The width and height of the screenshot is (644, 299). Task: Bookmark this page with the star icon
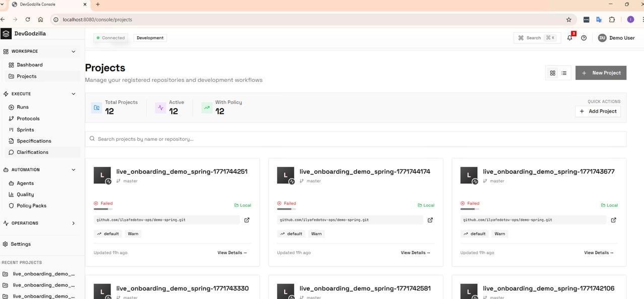point(569,20)
